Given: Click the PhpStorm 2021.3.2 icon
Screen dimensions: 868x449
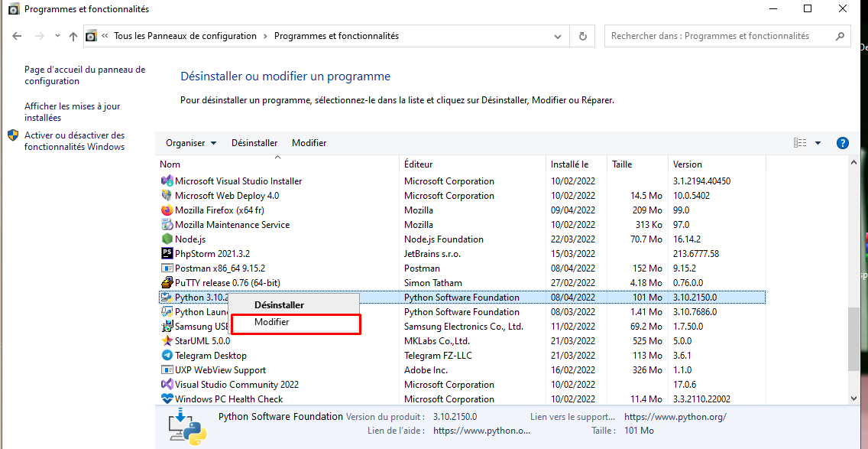Looking at the screenshot, I should [167, 253].
